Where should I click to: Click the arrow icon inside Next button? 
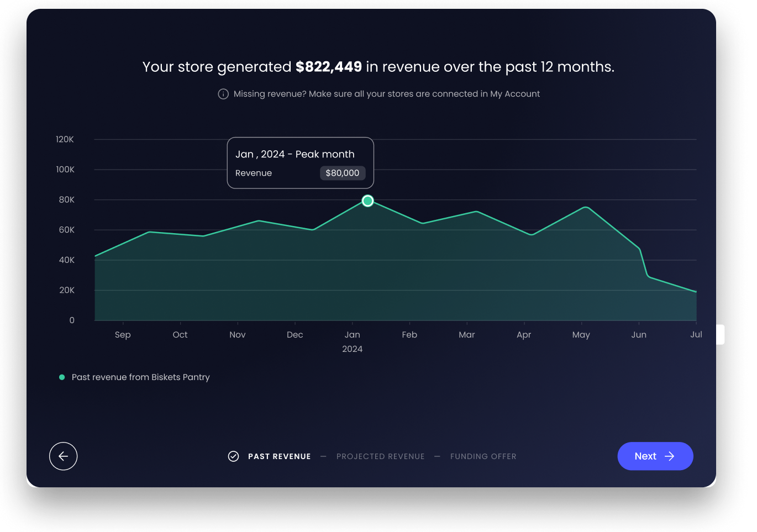click(x=670, y=456)
